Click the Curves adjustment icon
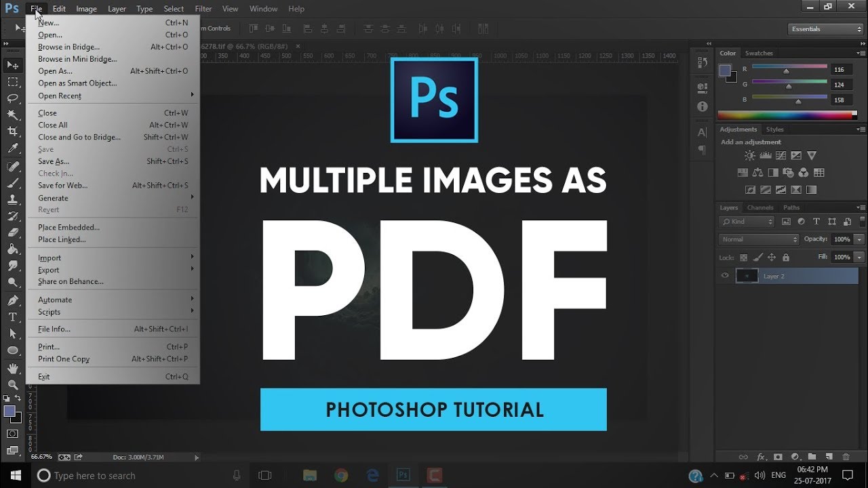Viewport: 868px width, 488px height. [x=781, y=156]
